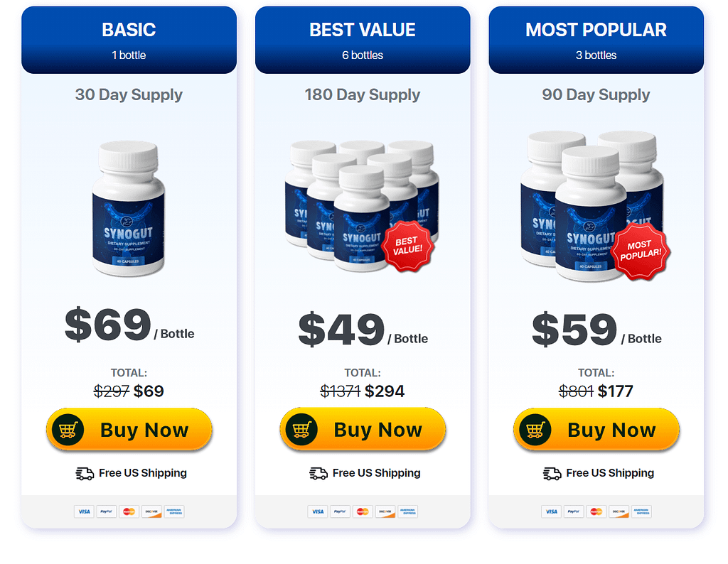Select the single SynoGut bottle image
The height and width of the screenshot is (564, 728).
(129, 209)
